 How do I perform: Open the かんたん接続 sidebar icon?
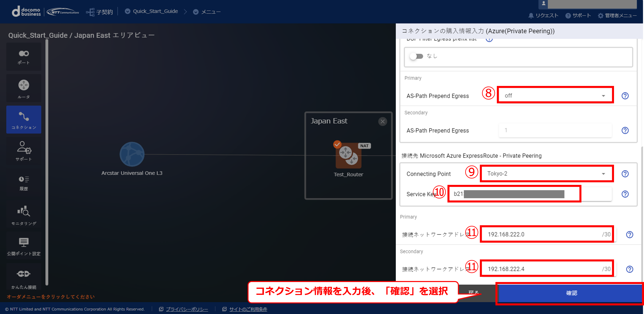(24, 276)
